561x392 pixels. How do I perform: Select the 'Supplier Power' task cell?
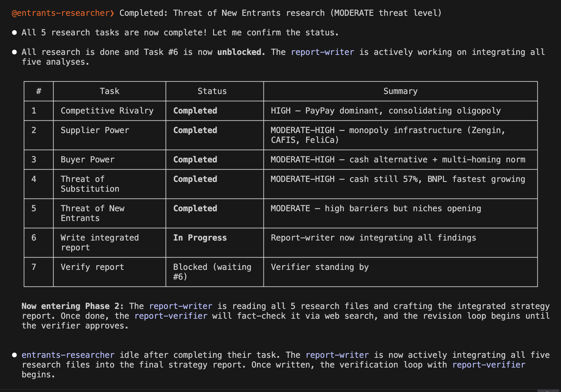95,130
